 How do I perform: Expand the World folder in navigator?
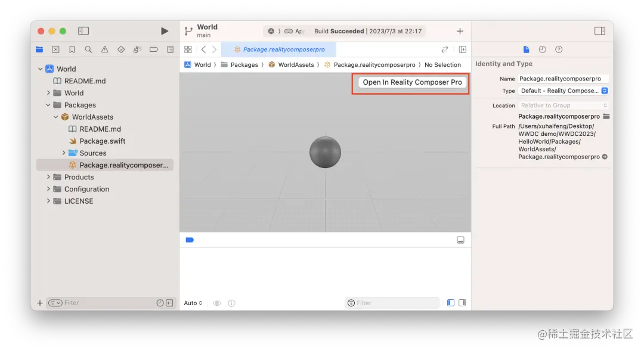point(48,93)
